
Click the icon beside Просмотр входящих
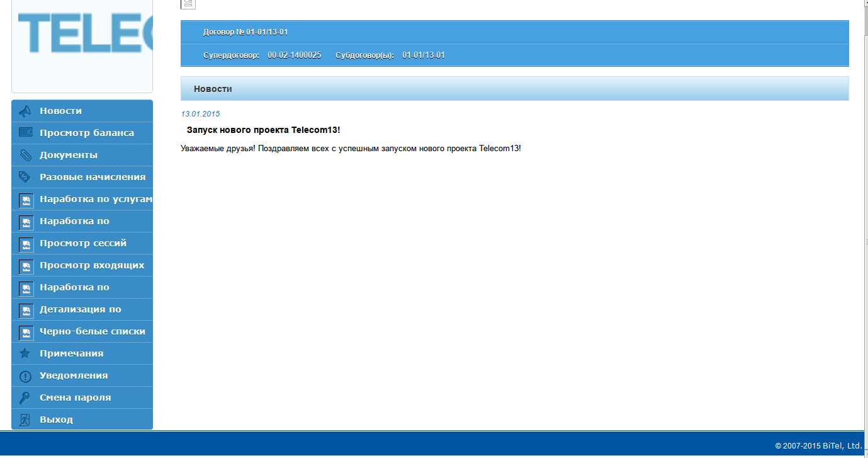click(26, 266)
